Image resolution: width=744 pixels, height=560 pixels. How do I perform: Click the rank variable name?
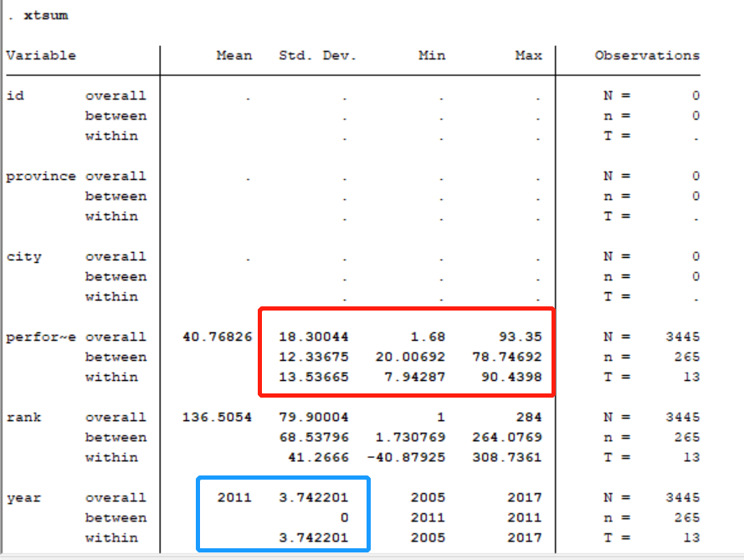pos(23,418)
